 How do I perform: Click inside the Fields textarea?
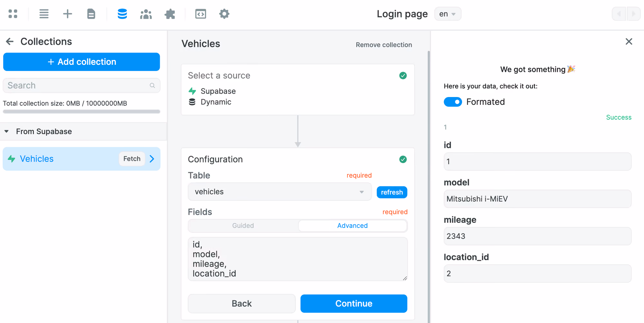pos(298,259)
